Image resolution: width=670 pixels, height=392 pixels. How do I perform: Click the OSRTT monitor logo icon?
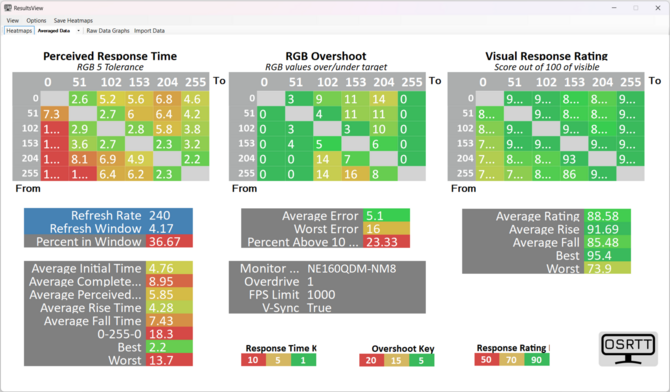(628, 349)
